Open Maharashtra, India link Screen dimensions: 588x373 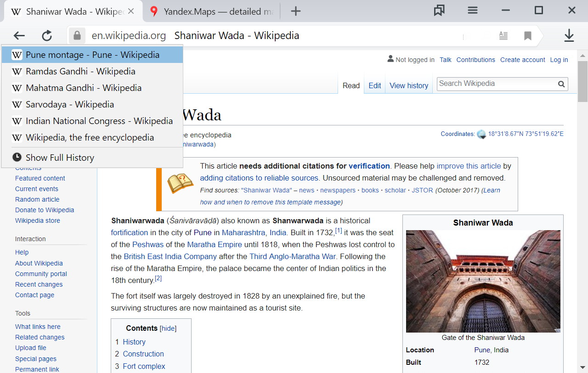point(254,232)
